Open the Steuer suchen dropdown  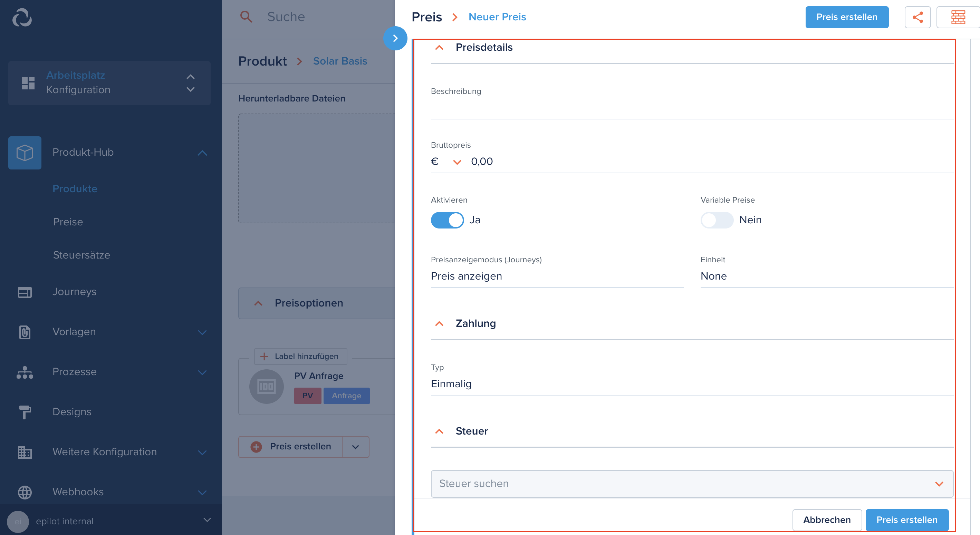[x=939, y=484]
